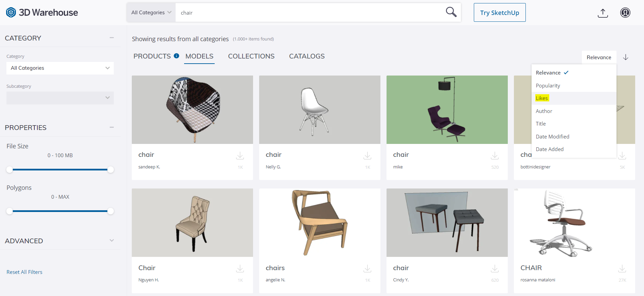Open the Subcategory dropdown
Viewport: 644px width, 296px height.
tap(60, 98)
